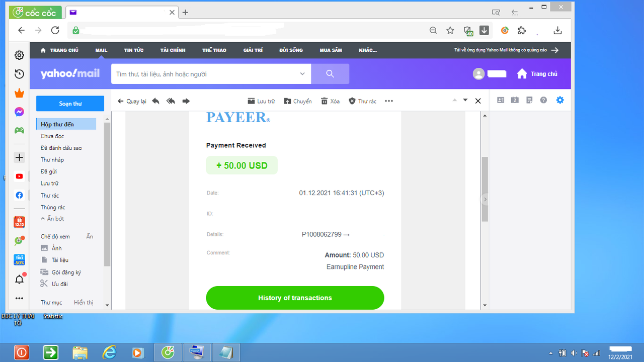Go to TRANG CHỦ in top navigation
This screenshot has height=362, width=644.
[59, 50]
